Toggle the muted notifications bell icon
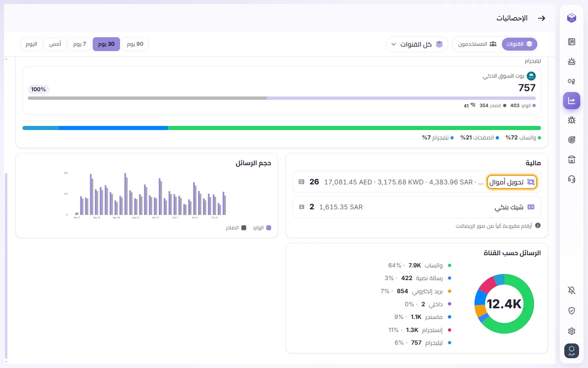 572,290
